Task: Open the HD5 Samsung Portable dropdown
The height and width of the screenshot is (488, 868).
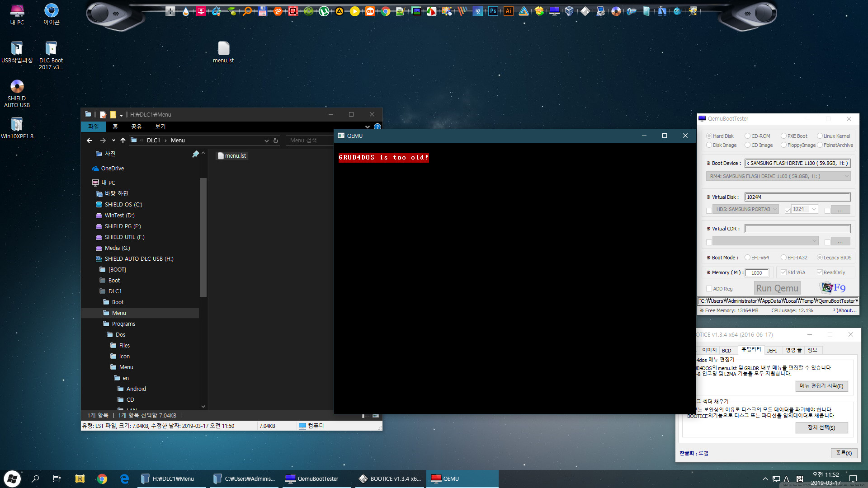Action: (745, 209)
